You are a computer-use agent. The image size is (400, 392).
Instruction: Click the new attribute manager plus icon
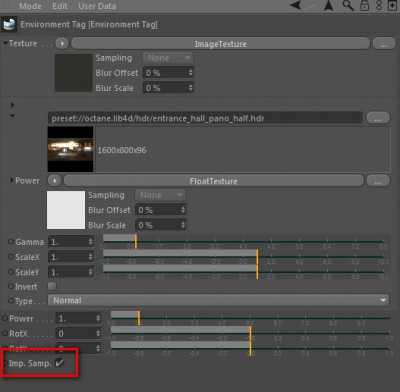(393, 5)
